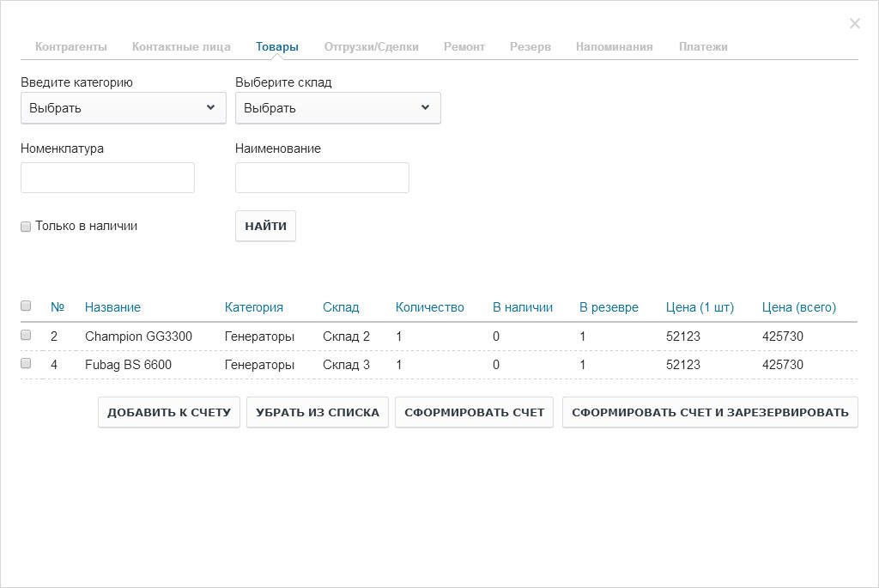
Task: Sort by the № column header
Action: click(x=58, y=307)
